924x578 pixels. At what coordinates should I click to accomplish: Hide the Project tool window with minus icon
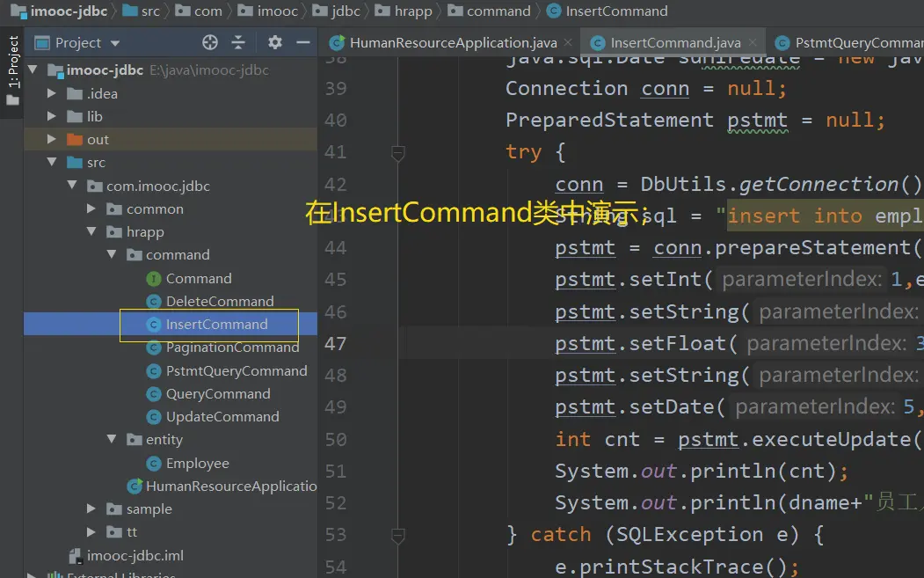click(303, 42)
